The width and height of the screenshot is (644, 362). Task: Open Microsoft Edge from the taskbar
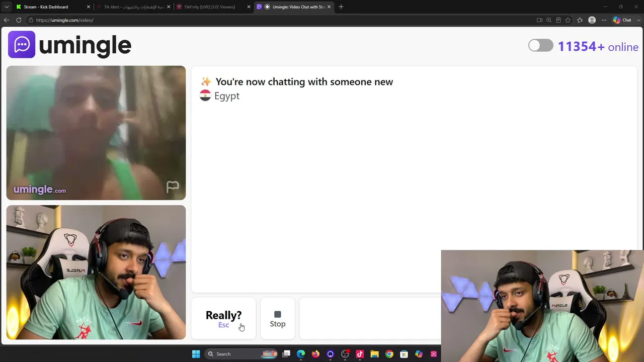click(301, 354)
